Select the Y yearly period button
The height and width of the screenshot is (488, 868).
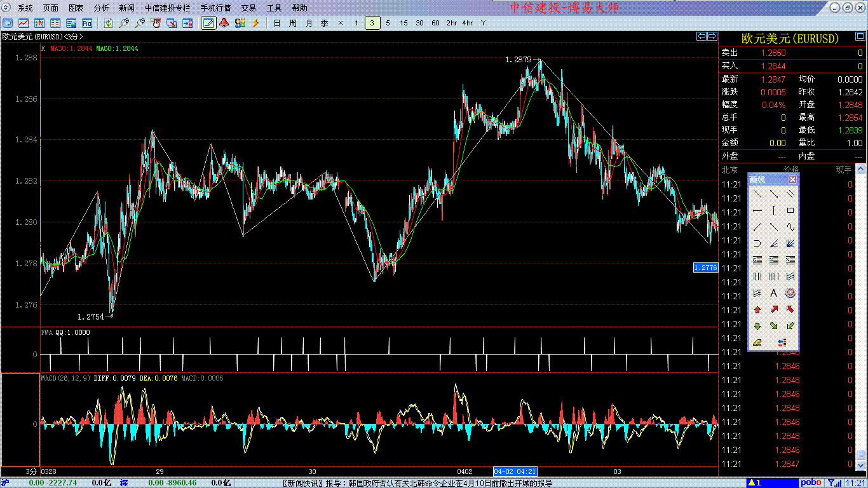[483, 23]
